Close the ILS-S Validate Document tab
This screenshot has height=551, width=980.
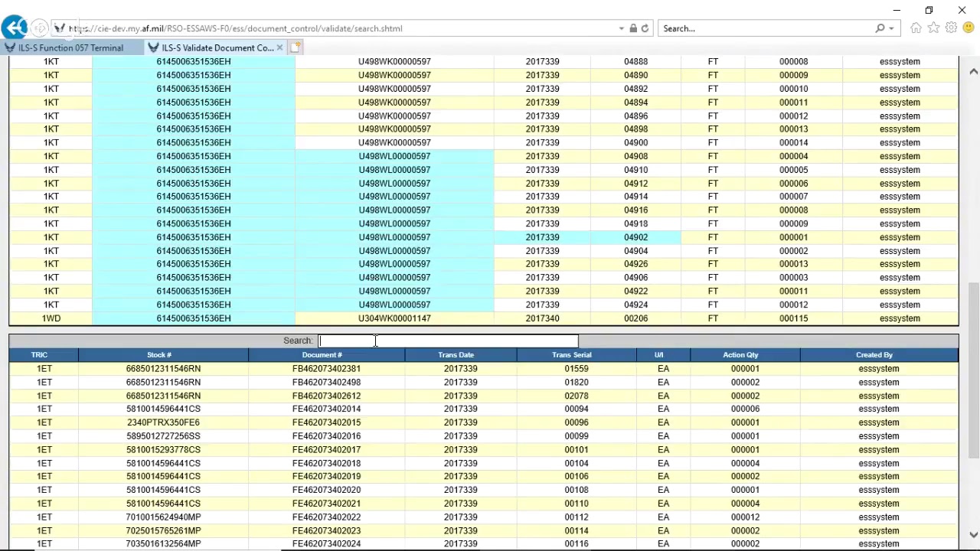click(279, 47)
